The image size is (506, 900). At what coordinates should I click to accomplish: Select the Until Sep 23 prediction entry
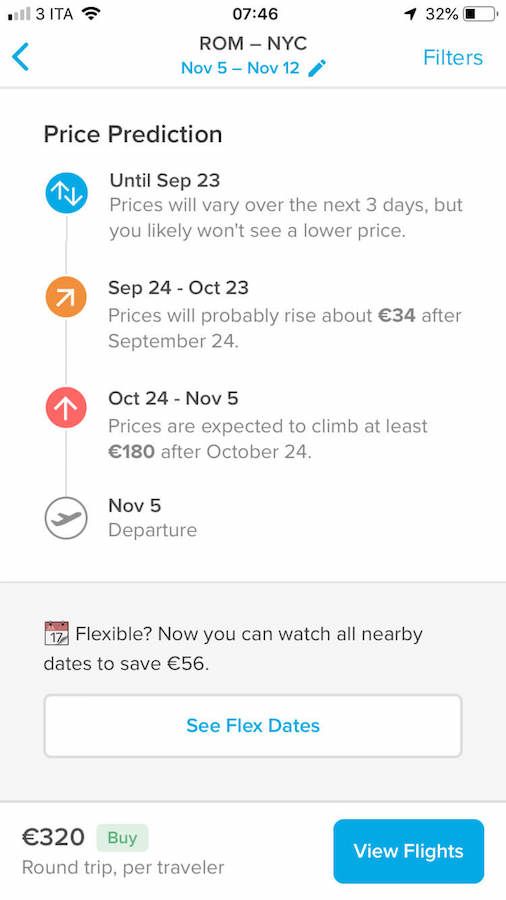coord(286,205)
